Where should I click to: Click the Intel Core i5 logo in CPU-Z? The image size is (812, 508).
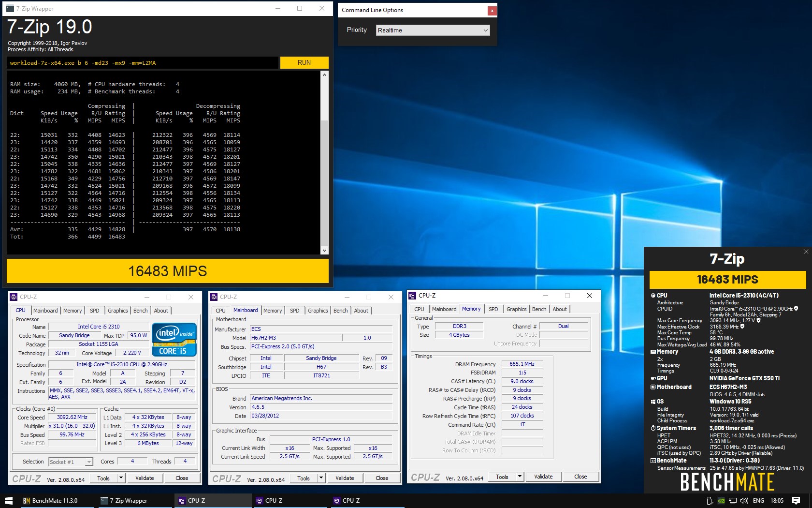[x=174, y=340]
